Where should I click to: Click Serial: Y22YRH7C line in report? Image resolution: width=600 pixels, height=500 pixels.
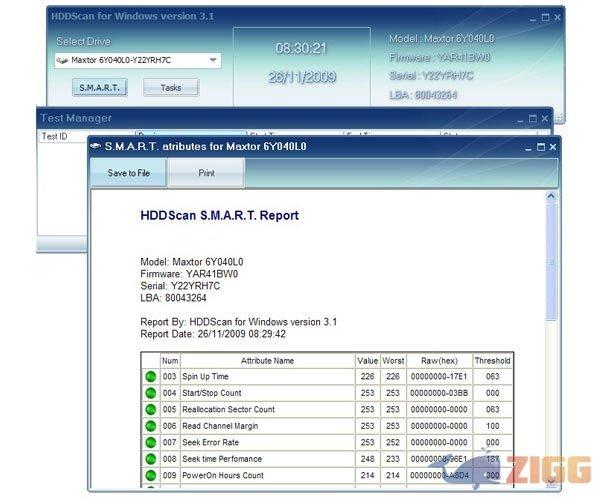point(180,286)
